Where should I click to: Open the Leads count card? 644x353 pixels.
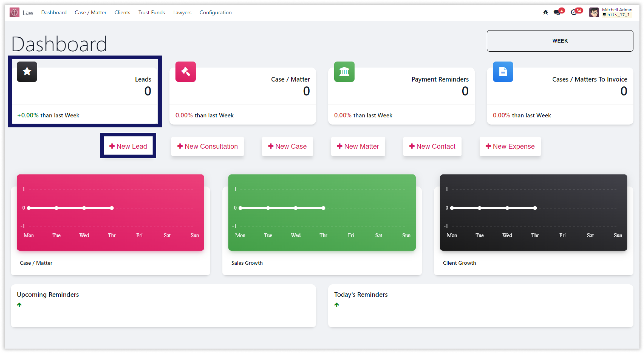click(85, 96)
